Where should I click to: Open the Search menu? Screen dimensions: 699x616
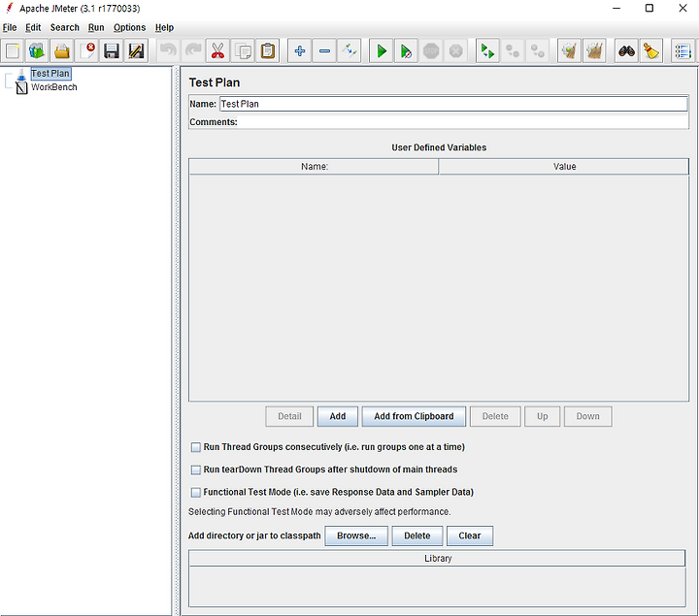tap(65, 27)
